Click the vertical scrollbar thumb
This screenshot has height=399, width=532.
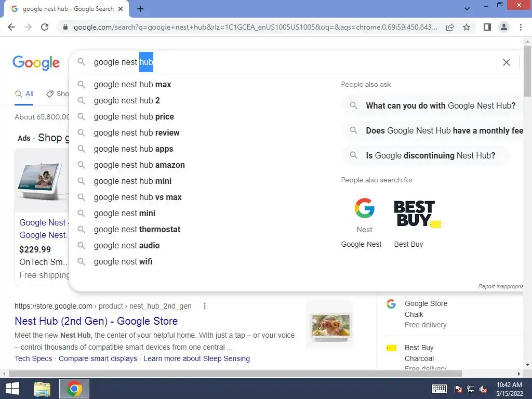click(527, 71)
